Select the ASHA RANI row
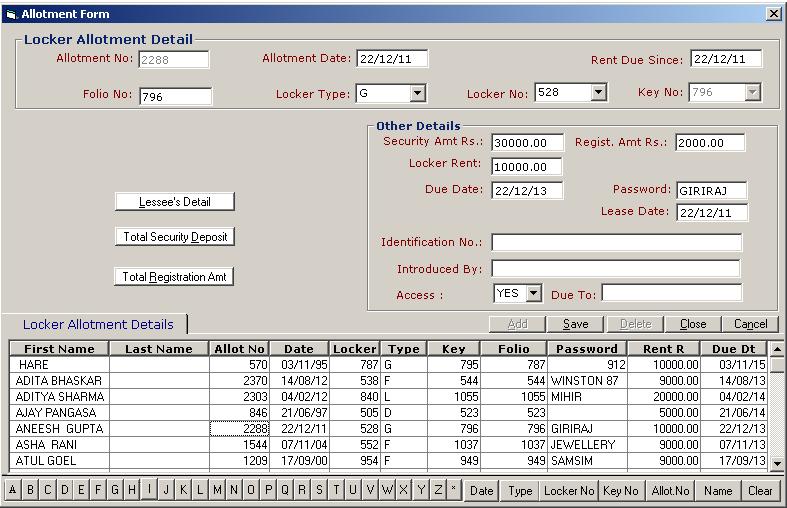The width and height of the screenshot is (787, 508). pos(60,444)
